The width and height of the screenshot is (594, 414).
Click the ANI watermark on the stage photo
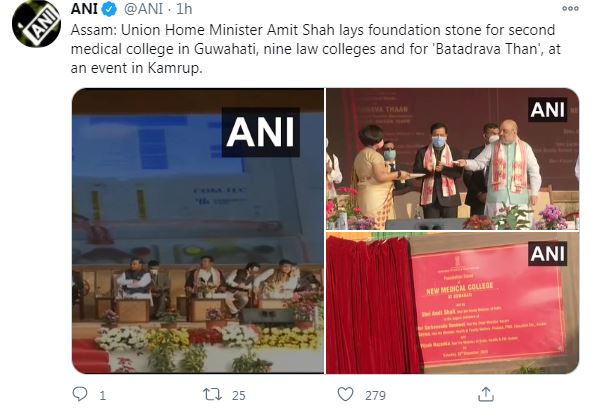coord(260,132)
